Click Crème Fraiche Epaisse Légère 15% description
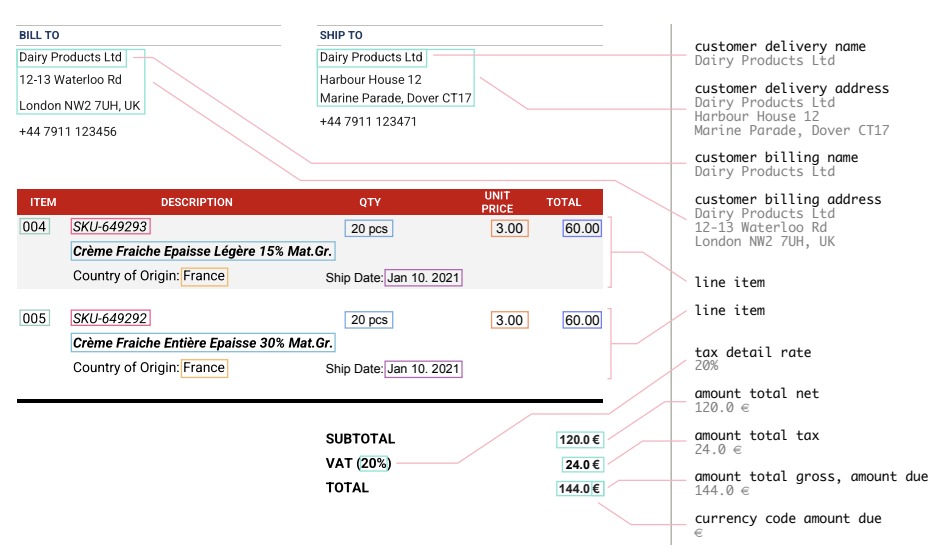The image size is (940, 556). pos(203,251)
